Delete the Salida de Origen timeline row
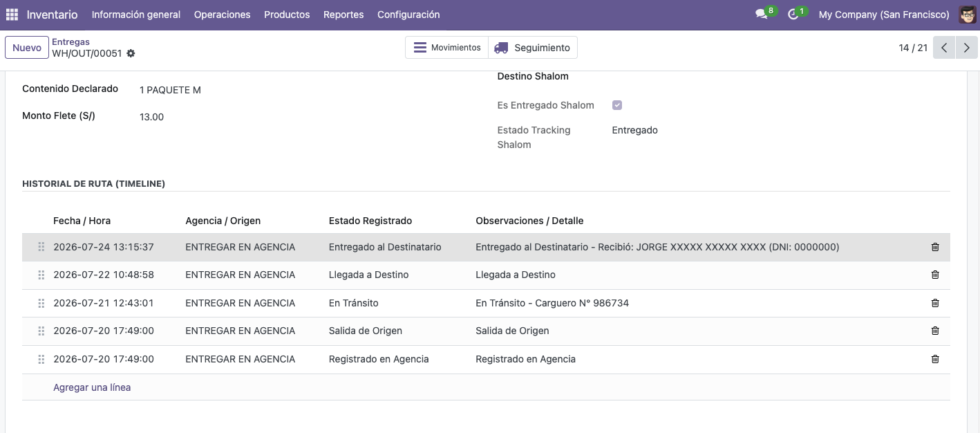 pos(935,331)
